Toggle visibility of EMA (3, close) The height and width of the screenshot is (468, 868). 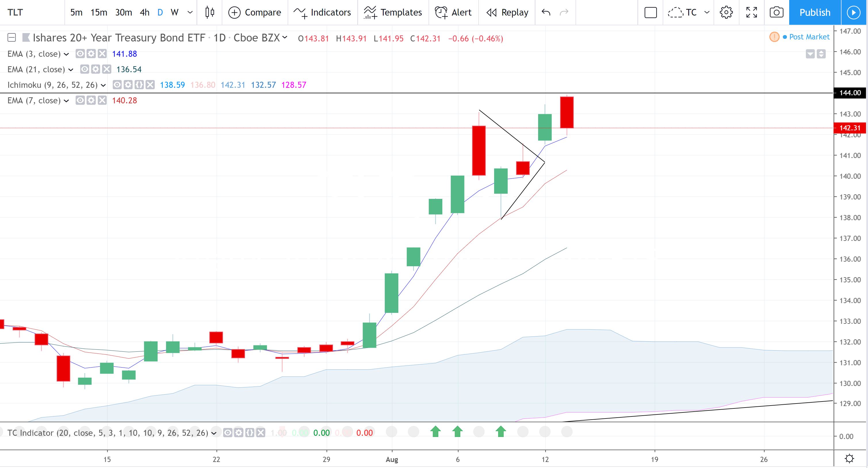80,54
